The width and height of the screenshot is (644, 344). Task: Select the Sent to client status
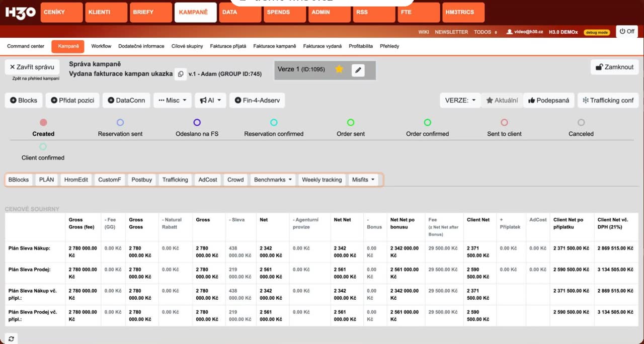coord(504,122)
